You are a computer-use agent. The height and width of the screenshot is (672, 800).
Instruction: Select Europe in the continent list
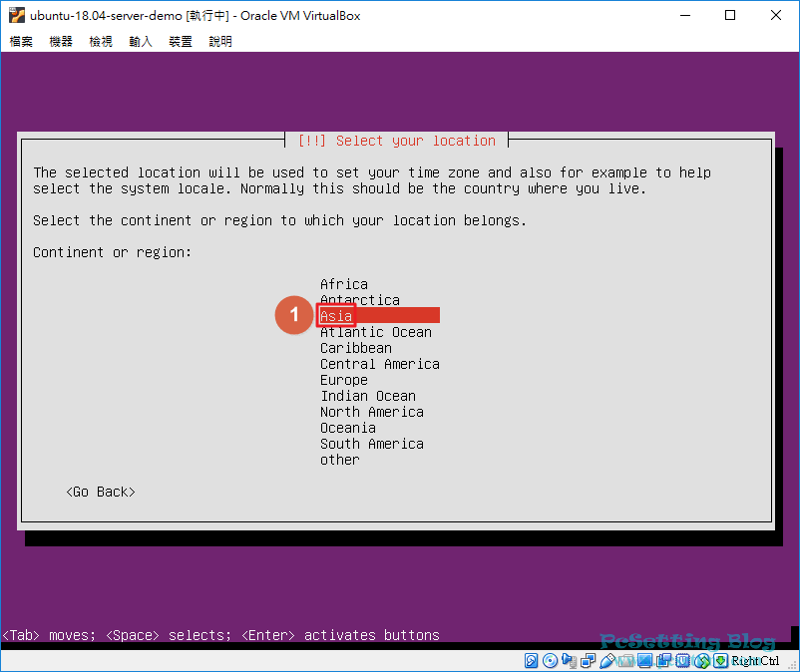point(344,380)
